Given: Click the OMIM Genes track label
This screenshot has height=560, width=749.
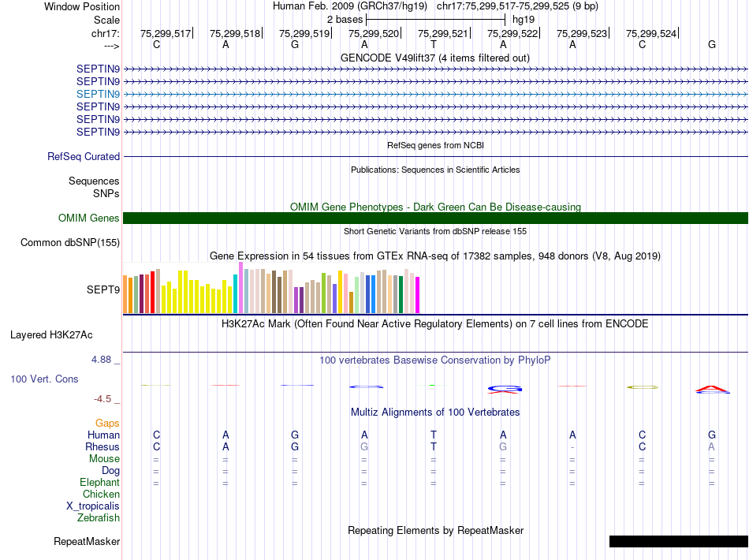Looking at the screenshot, I should [x=89, y=218].
